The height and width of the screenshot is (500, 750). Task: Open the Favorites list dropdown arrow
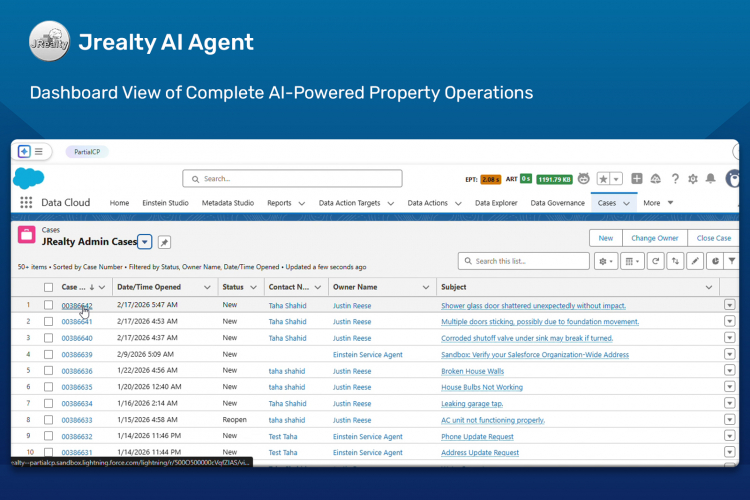[616, 179]
